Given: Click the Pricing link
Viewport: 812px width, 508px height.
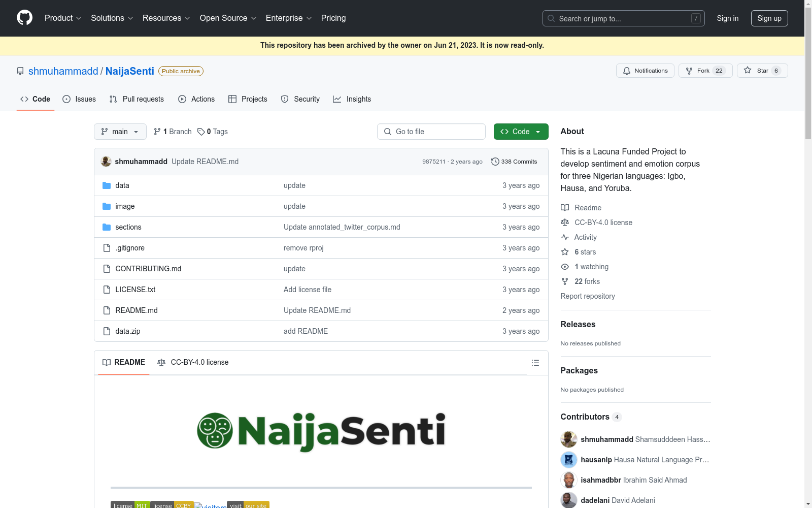Looking at the screenshot, I should [x=333, y=18].
